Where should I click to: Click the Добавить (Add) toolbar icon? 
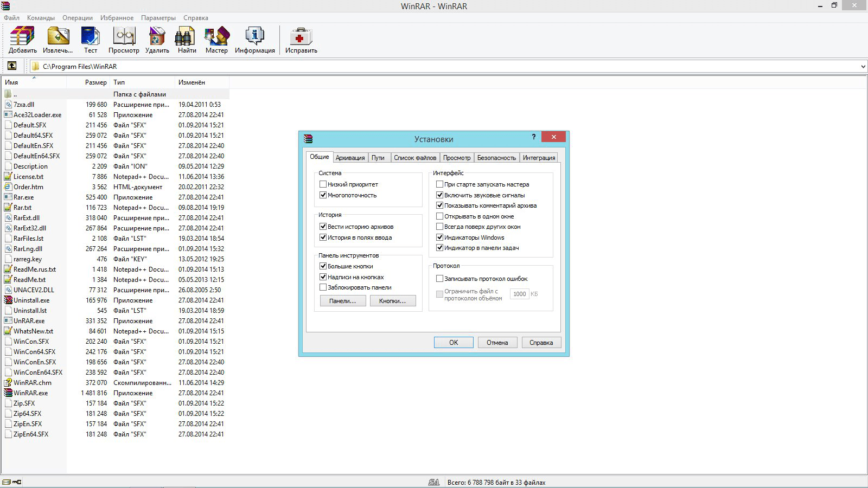coord(22,38)
